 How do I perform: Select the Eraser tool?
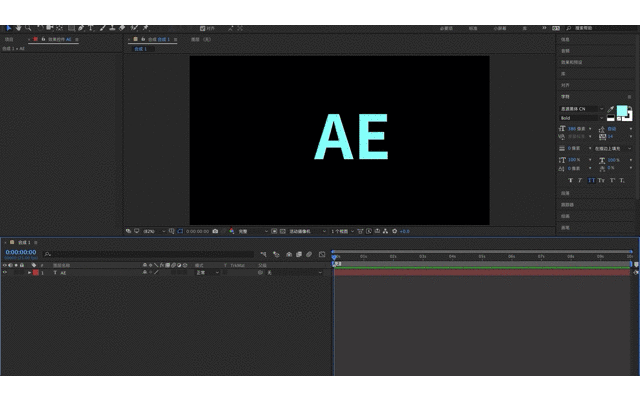[122, 28]
